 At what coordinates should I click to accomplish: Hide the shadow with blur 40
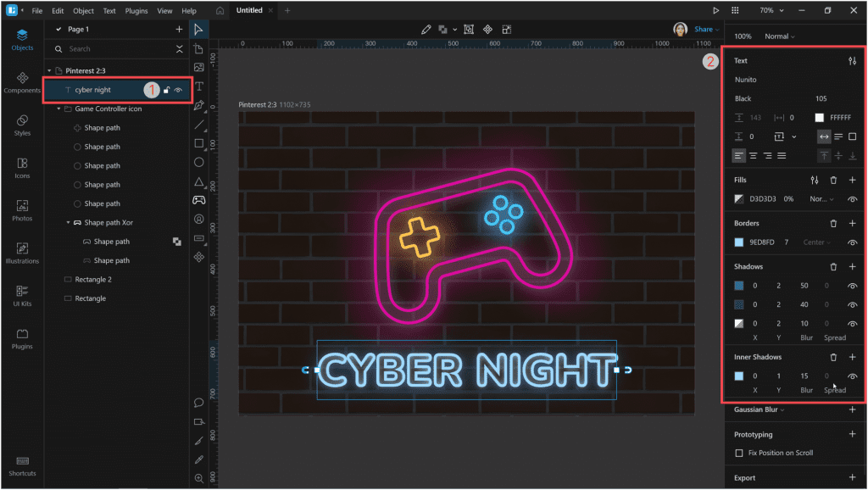pyautogui.click(x=852, y=304)
